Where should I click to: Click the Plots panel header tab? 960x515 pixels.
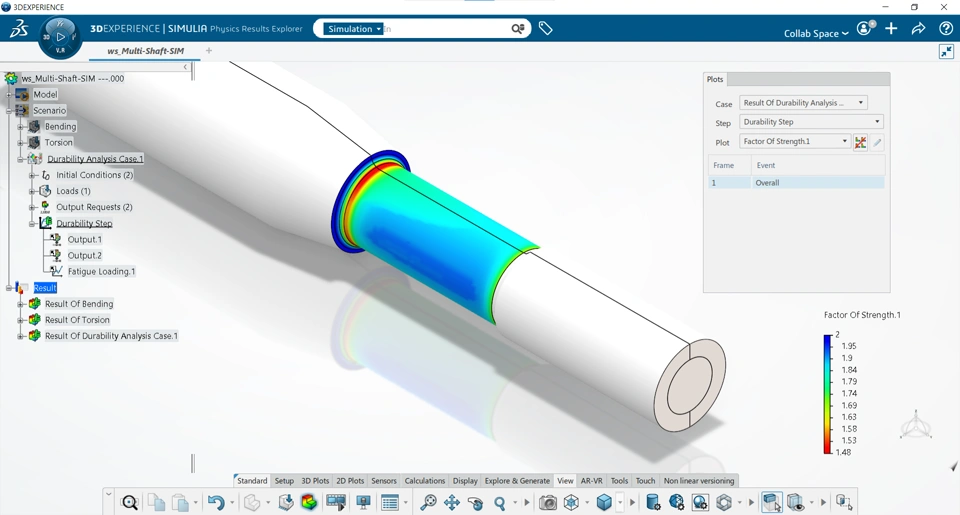(x=714, y=79)
